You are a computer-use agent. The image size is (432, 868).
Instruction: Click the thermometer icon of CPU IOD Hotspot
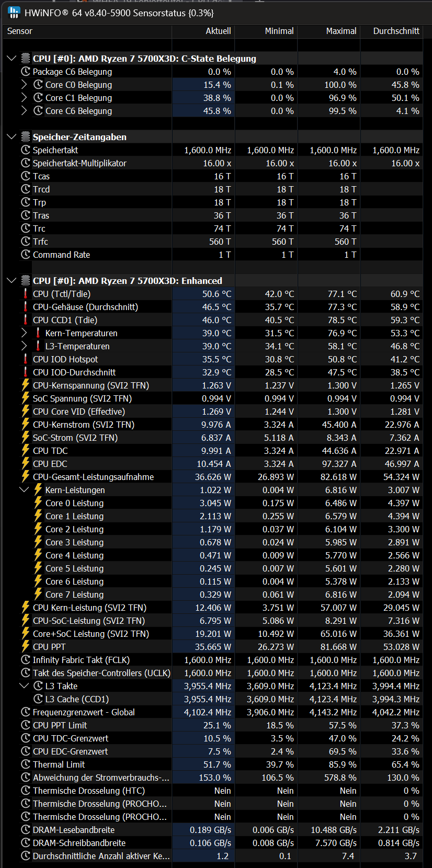26,359
